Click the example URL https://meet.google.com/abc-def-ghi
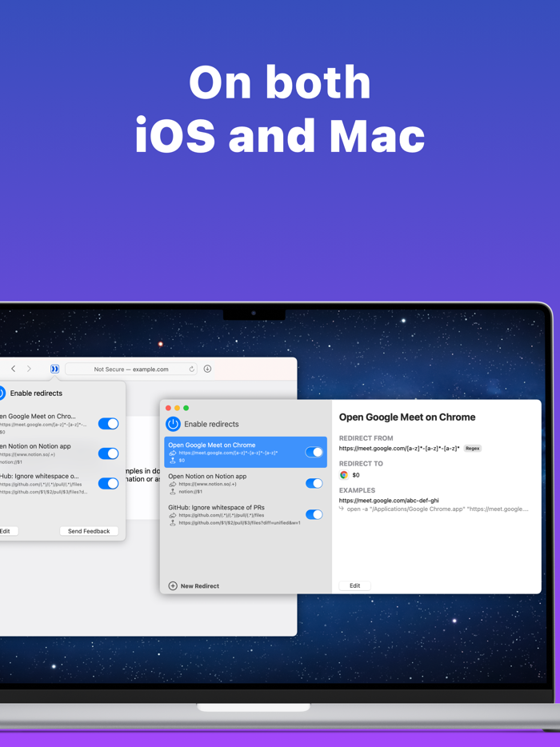This screenshot has width=560, height=747. pyautogui.click(x=389, y=500)
